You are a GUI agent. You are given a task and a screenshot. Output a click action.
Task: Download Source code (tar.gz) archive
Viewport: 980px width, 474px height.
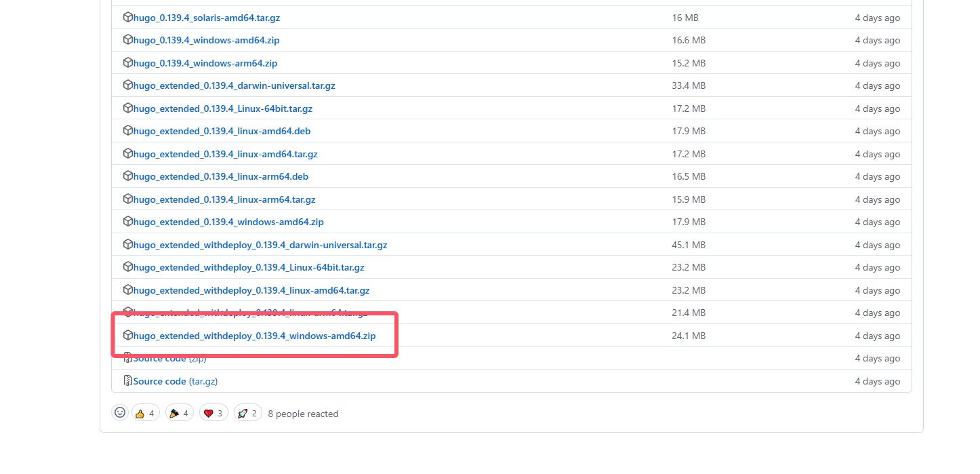tap(175, 381)
